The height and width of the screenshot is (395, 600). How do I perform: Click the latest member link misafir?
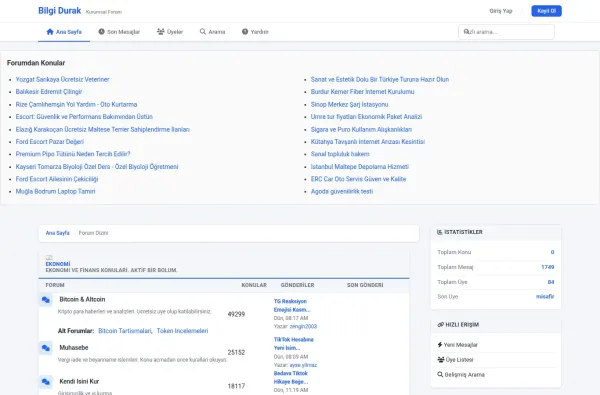[545, 296]
